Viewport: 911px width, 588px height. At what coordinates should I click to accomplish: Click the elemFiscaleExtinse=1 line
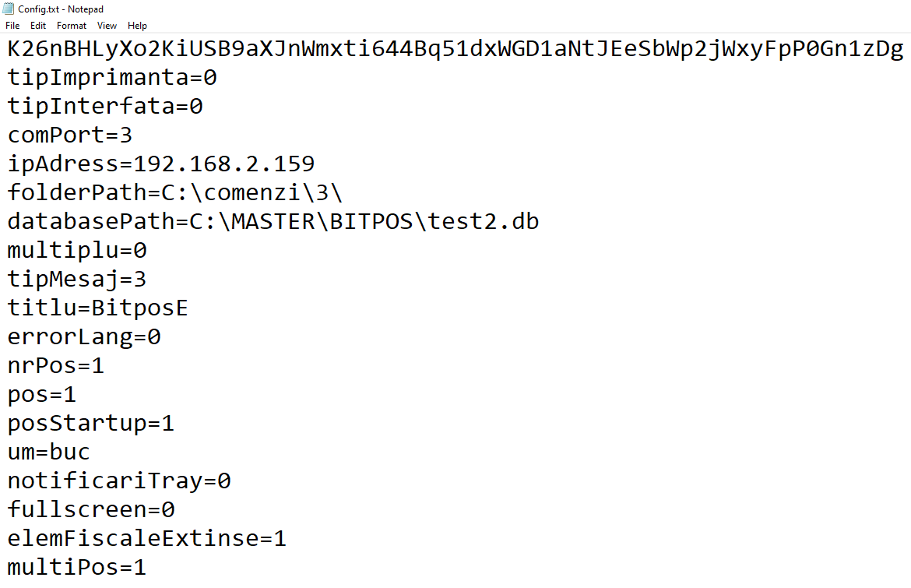[x=147, y=539]
